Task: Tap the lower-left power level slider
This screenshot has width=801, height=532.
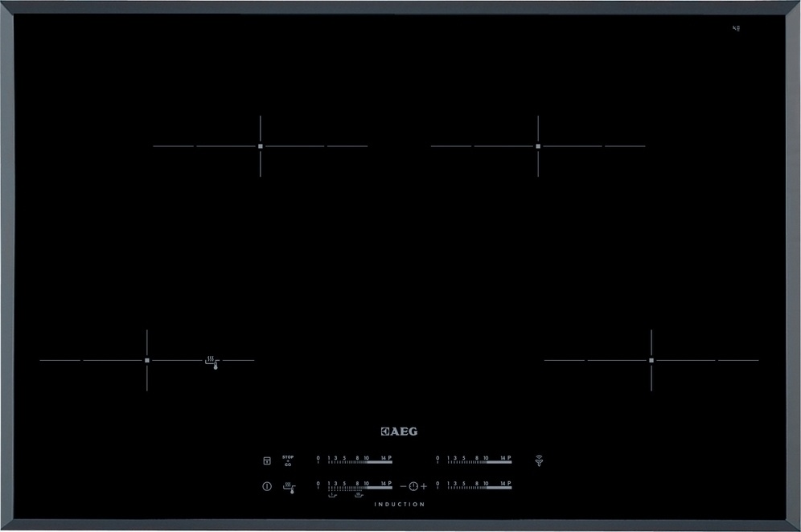Action: 355,485
